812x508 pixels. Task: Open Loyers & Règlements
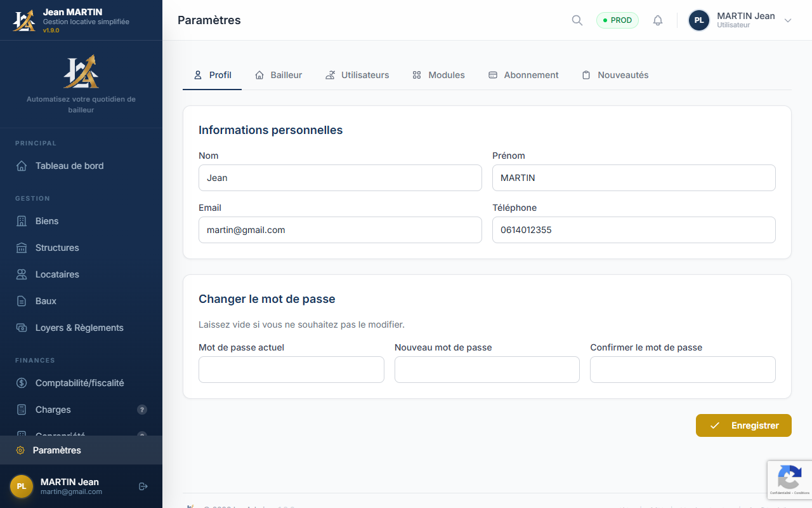tap(79, 328)
